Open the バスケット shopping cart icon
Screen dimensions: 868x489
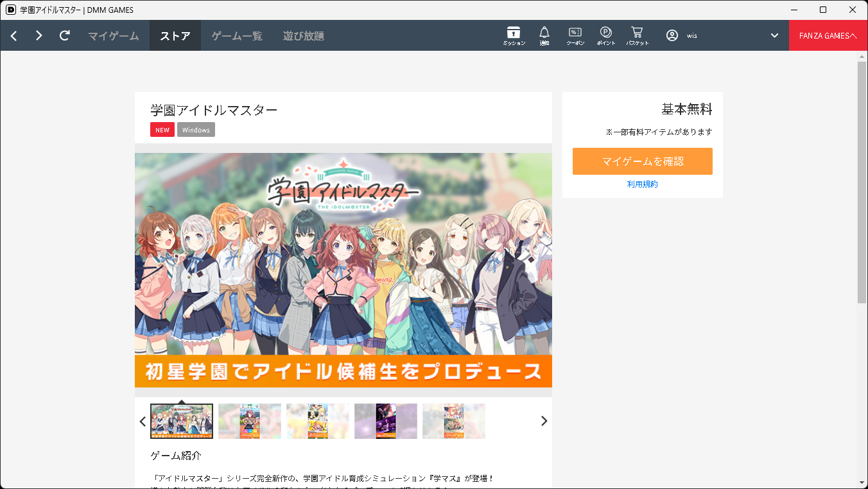pos(636,35)
